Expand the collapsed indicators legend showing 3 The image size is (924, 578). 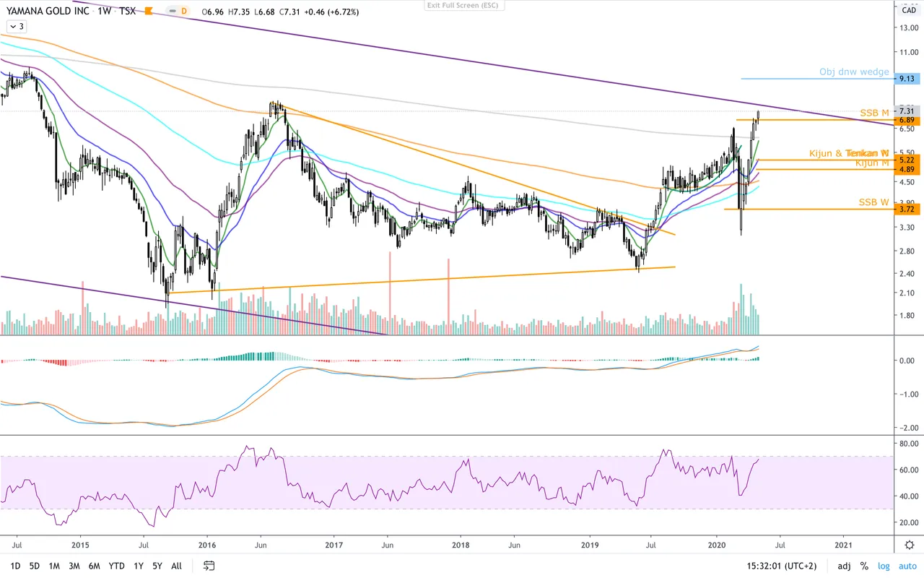point(16,27)
